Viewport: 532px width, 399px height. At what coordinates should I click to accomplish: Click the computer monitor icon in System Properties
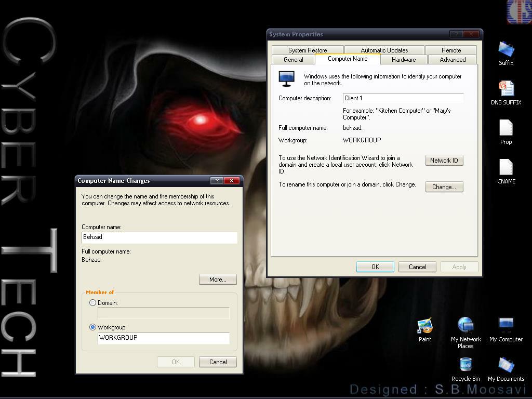point(286,79)
